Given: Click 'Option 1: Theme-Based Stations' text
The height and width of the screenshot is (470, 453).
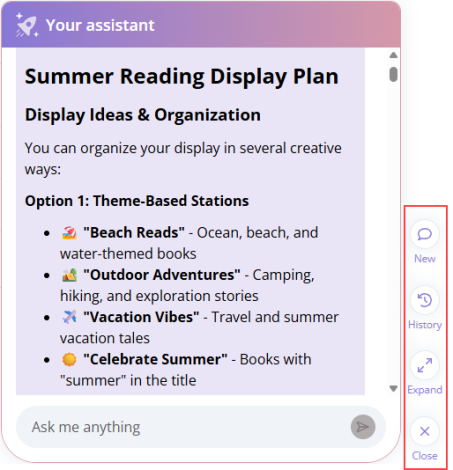Looking at the screenshot, I should point(137,201).
